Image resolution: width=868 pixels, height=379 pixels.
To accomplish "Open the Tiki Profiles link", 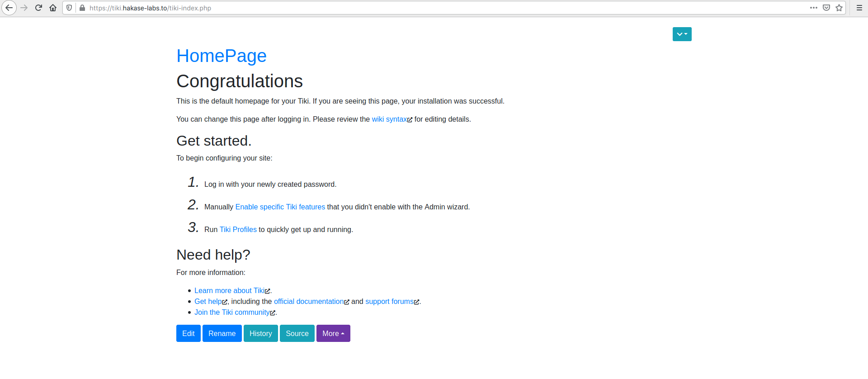I will pos(238,230).
